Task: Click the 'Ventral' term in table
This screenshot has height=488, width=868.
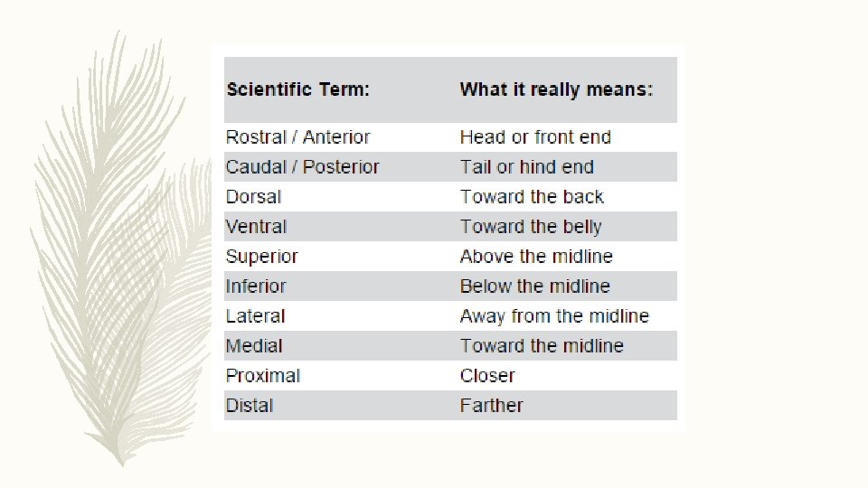Action: [x=256, y=226]
